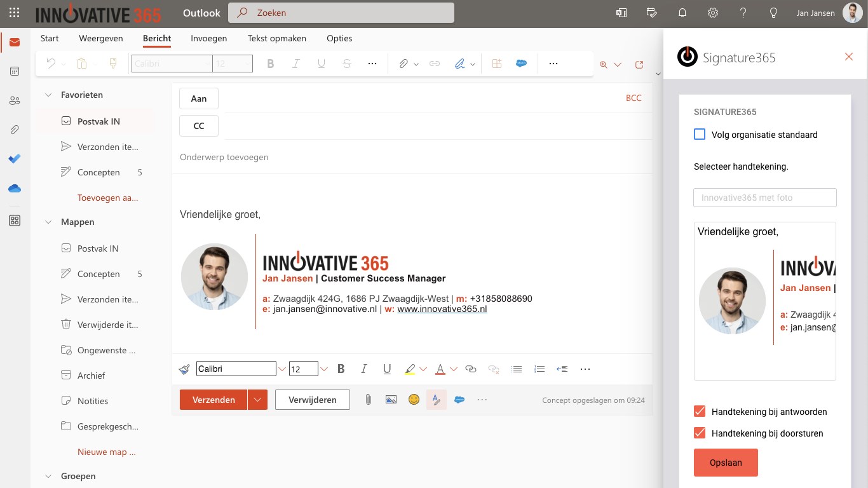Image resolution: width=868 pixels, height=488 pixels.
Task: Open the Notities folder
Action: tap(95, 401)
